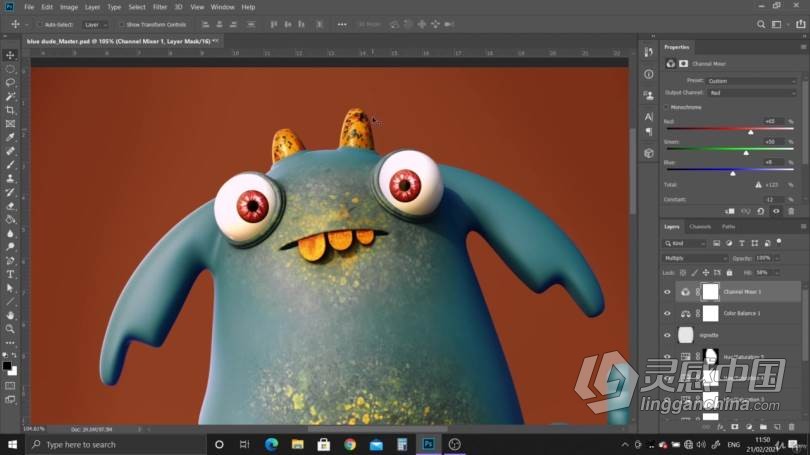810x455 pixels.
Task: Select the Horizontal Type tool
Action: [x=10, y=274]
